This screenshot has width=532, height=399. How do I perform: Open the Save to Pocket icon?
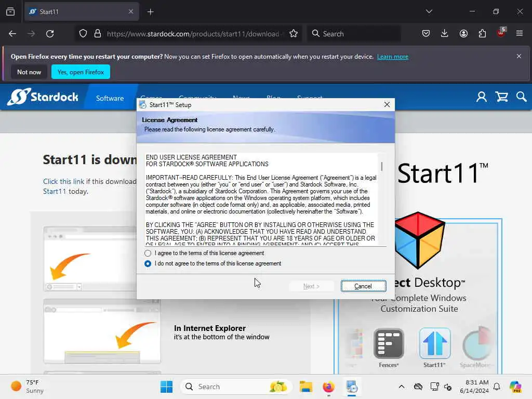click(x=426, y=33)
